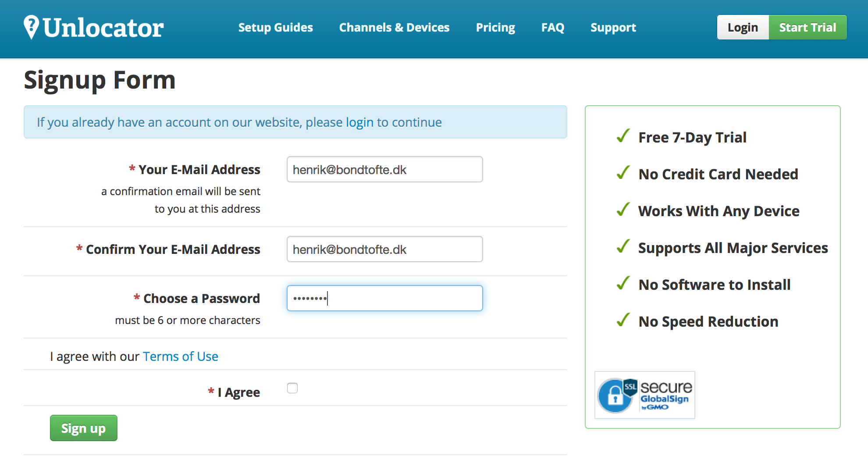Click the 'No Speed Reduction' text
868x456 pixels.
(708, 322)
